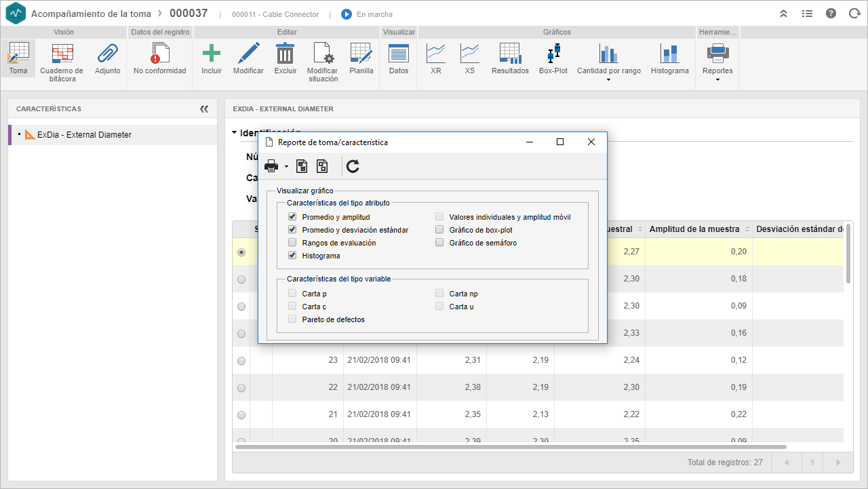Open the print dropdown arrow in dialog
This screenshot has height=489, width=868.
286,166
